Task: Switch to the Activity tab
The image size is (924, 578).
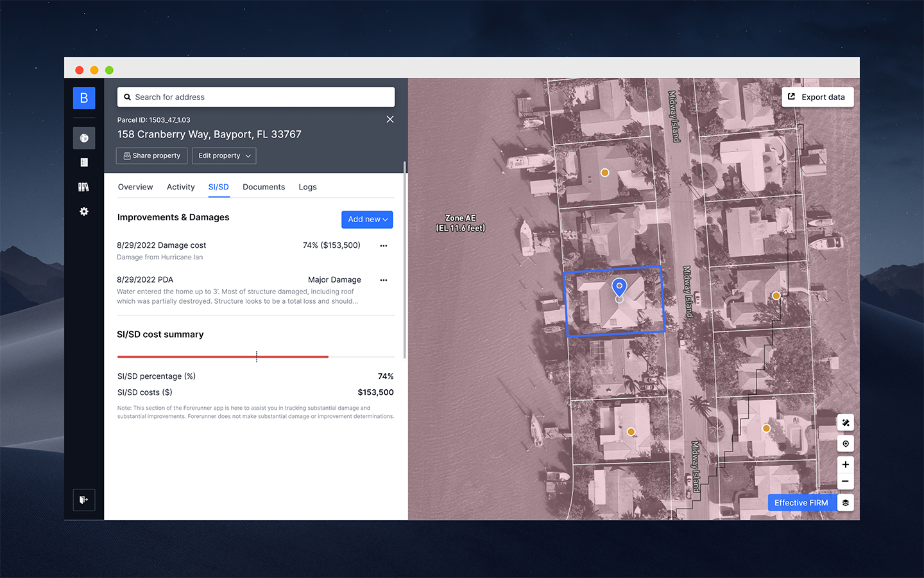Action: point(181,187)
